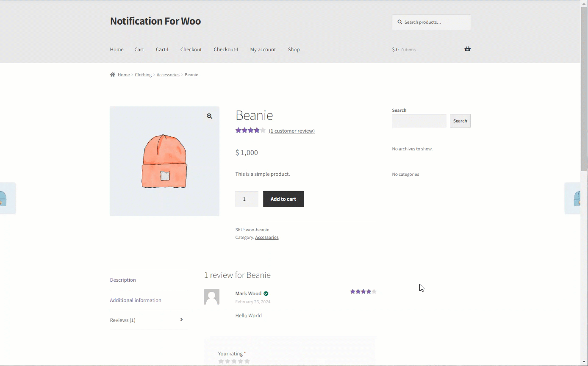Select a star in Your rating
588x366 pixels.
click(x=234, y=361)
